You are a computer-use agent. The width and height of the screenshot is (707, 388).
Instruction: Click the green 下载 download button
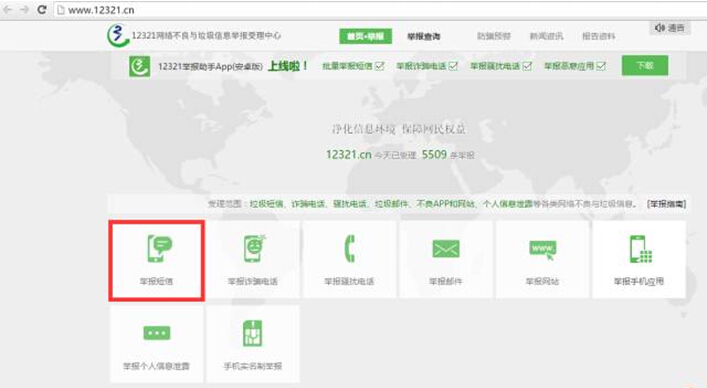tap(645, 66)
